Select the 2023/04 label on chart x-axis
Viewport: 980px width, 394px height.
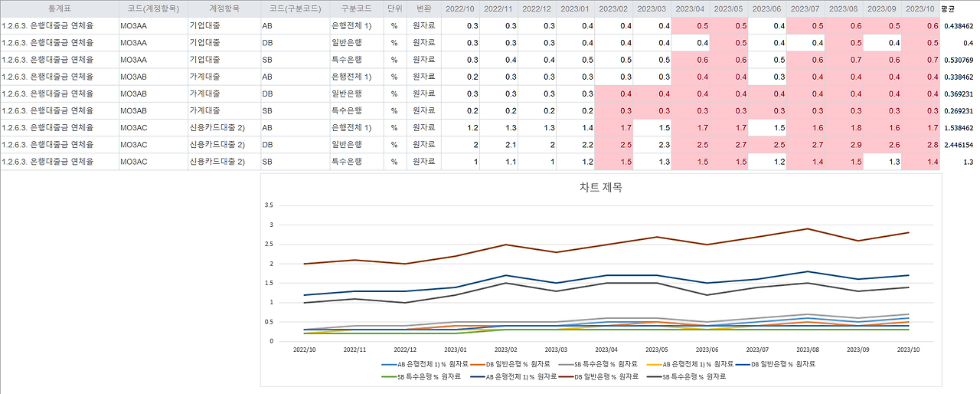click(x=606, y=349)
